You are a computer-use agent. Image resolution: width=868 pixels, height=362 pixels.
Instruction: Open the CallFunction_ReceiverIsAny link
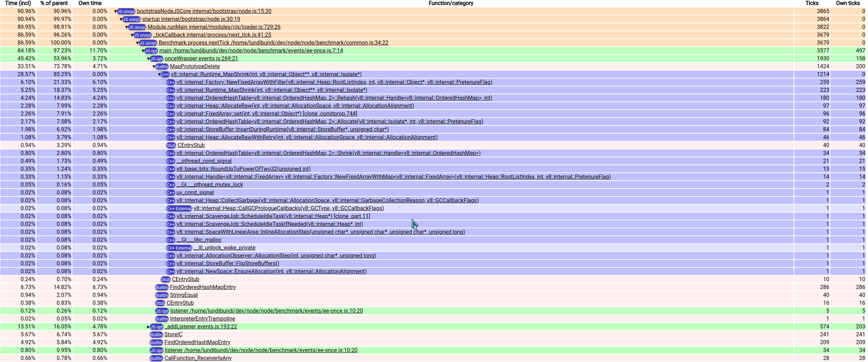198,358
